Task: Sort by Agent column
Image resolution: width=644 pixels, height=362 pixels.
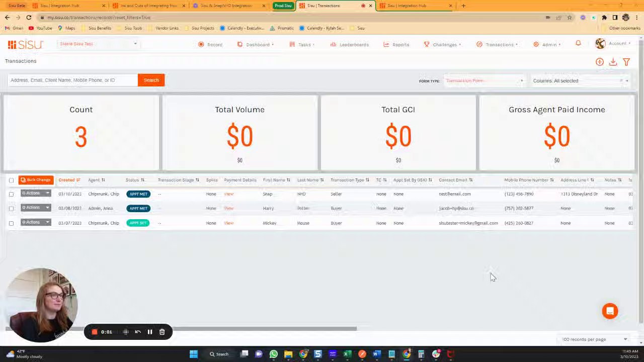Action: [96, 180]
